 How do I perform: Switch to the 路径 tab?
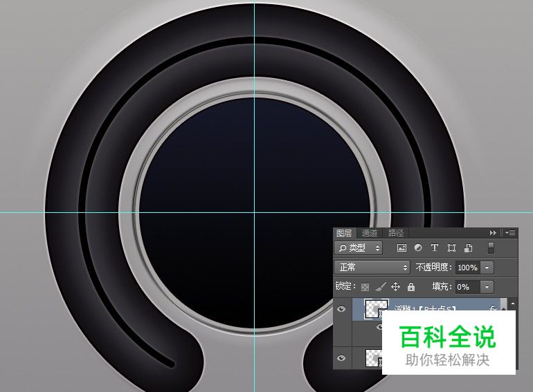tap(396, 233)
